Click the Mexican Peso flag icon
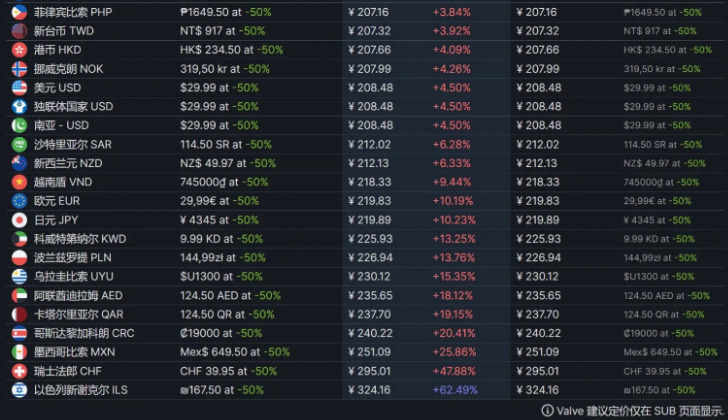Image resolution: width=728 pixels, height=420 pixels. [x=19, y=352]
